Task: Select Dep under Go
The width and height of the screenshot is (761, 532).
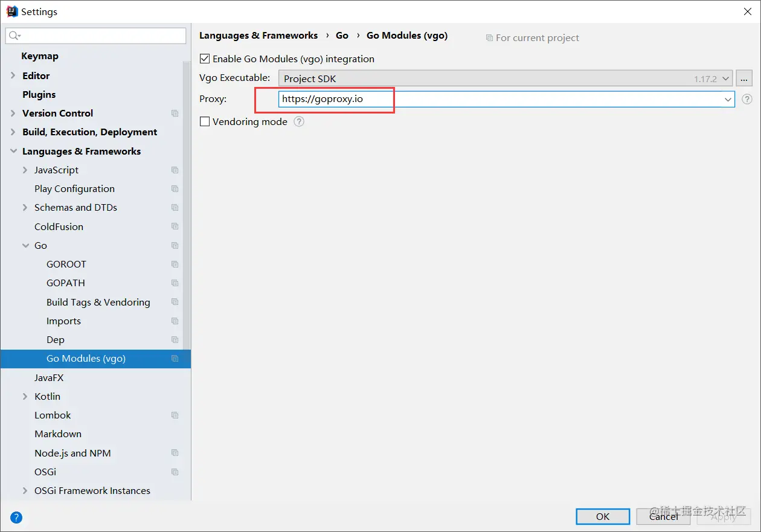Action: coord(56,340)
